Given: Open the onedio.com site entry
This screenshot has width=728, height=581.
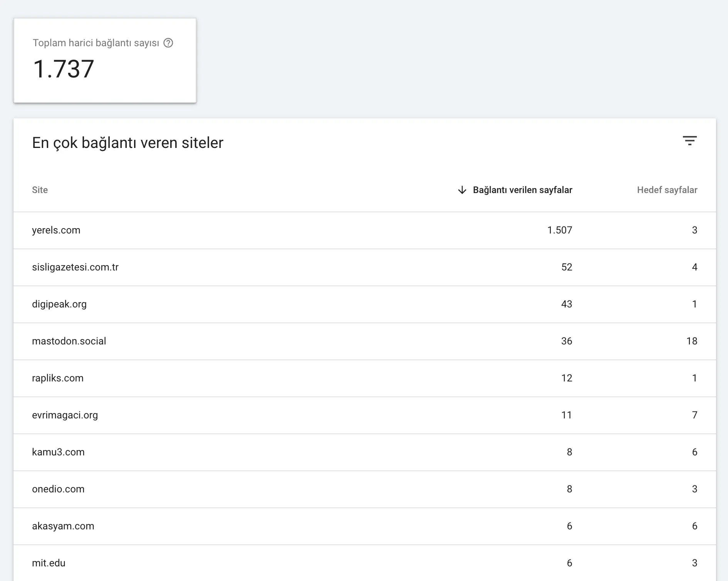Looking at the screenshot, I should (x=59, y=489).
